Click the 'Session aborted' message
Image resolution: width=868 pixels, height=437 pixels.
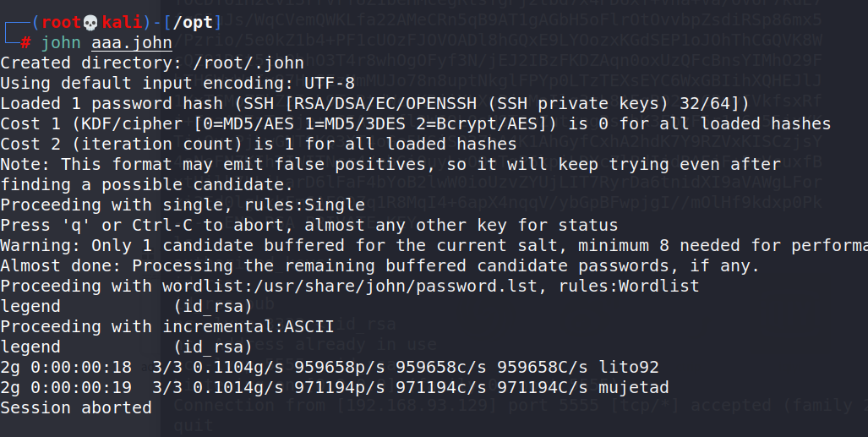(x=76, y=407)
